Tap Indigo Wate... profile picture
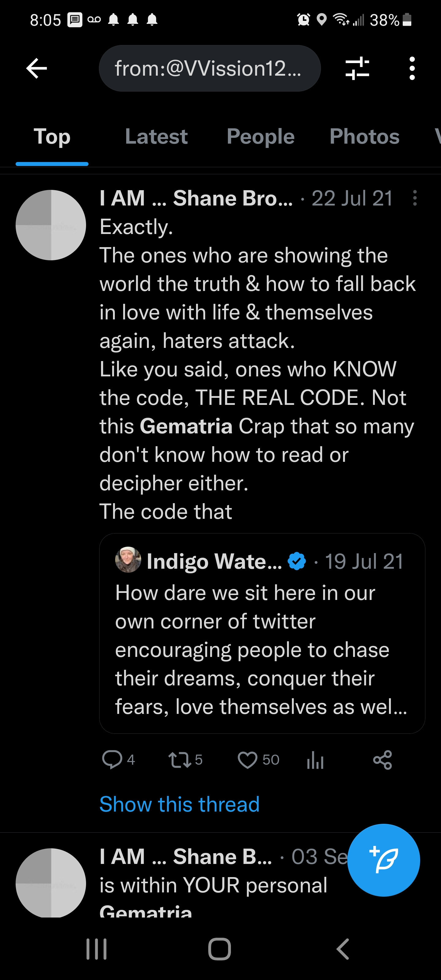 pyautogui.click(x=128, y=560)
